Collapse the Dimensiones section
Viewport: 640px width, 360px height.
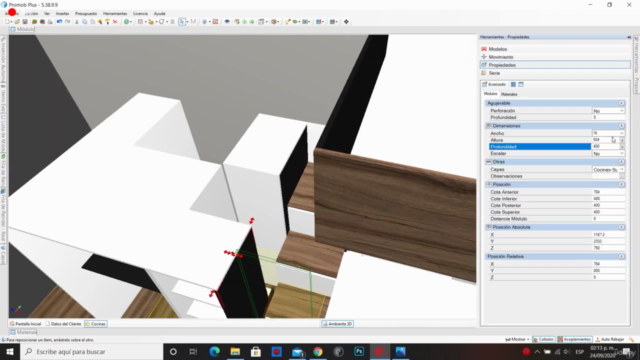point(621,126)
